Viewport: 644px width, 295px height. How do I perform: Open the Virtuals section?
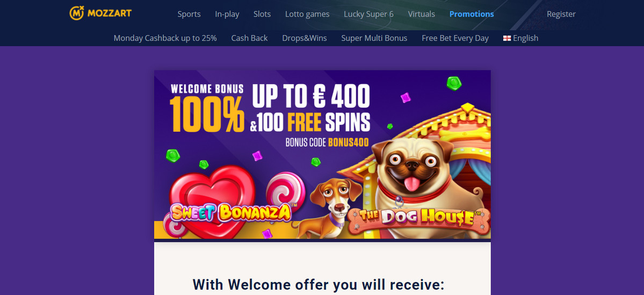[x=422, y=14]
